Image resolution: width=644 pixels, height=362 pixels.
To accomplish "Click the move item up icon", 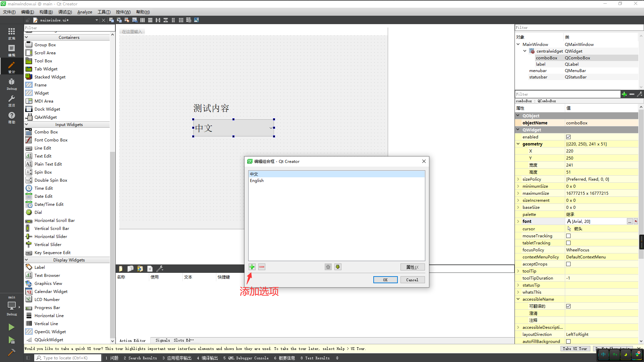I will pos(328,267).
